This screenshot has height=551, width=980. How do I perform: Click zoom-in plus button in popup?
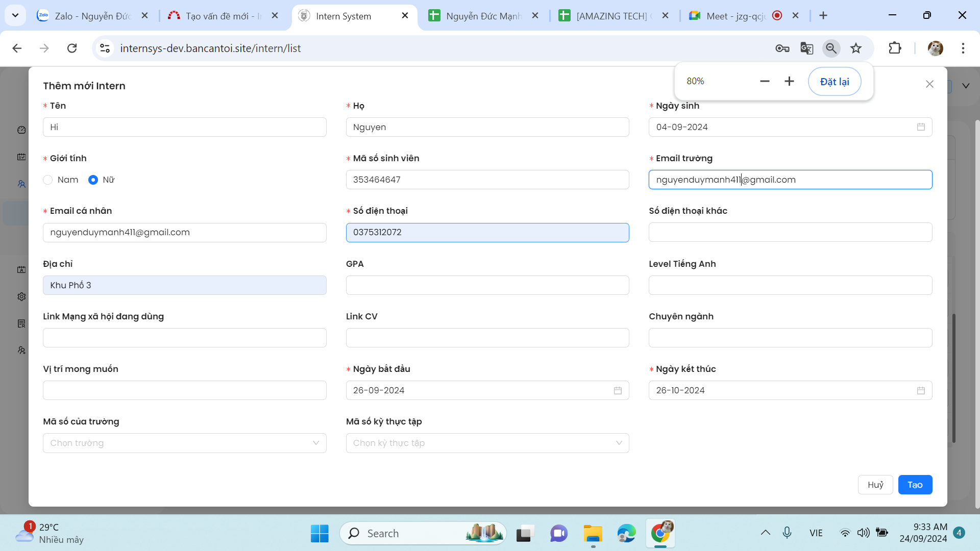789,81
